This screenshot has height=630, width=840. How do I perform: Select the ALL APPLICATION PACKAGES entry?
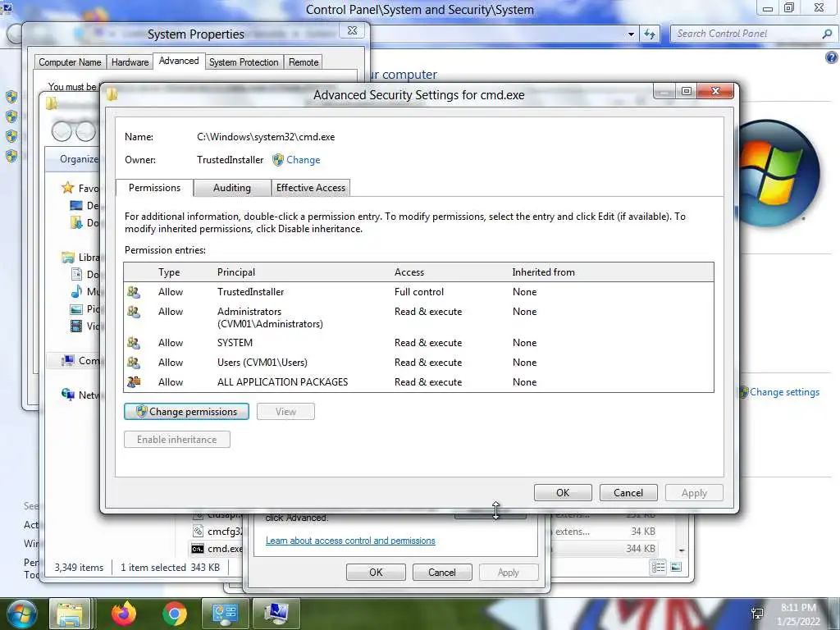(x=419, y=382)
